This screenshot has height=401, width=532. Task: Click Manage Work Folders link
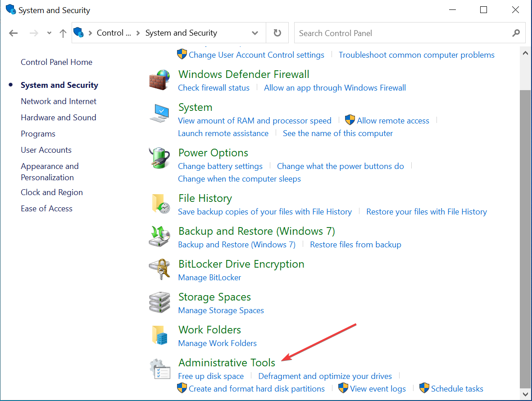pos(217,343)
